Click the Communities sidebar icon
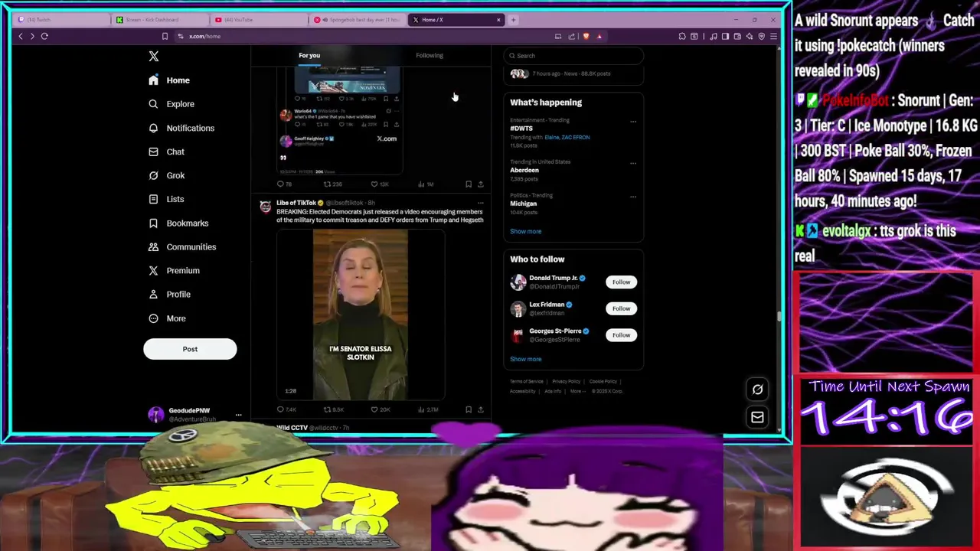The height and width of the screenshot is (551, 980). (153, 246)
